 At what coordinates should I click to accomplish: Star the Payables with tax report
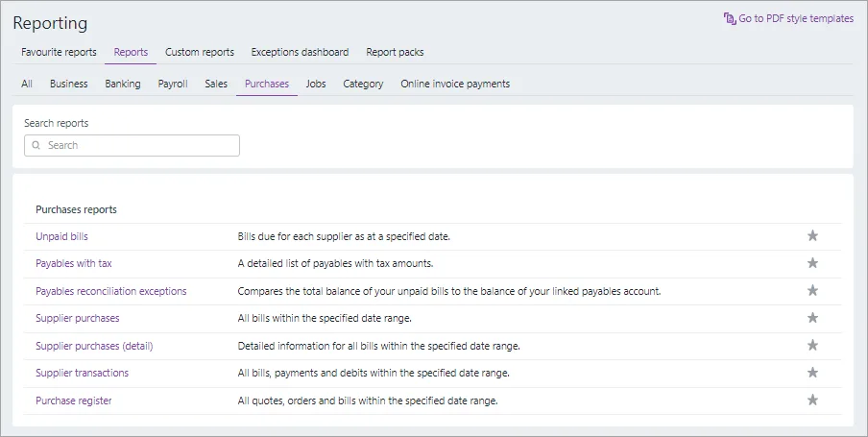812,263
